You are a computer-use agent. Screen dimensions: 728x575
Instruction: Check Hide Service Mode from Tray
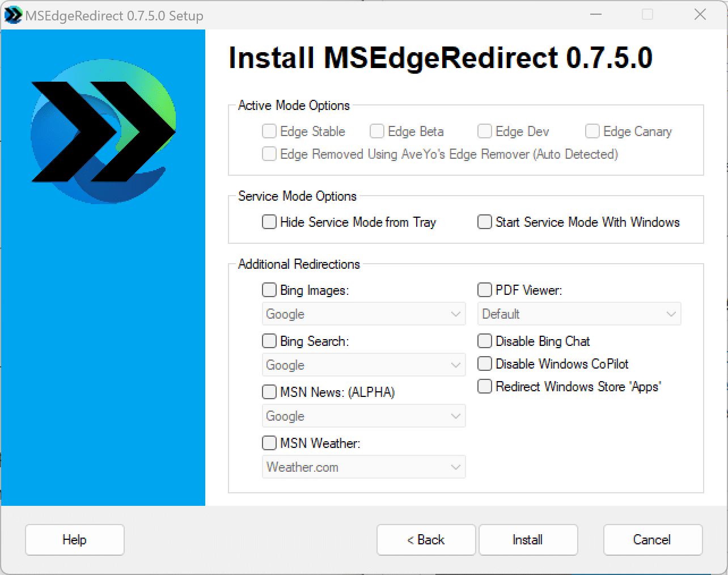[x=269, y=222]
